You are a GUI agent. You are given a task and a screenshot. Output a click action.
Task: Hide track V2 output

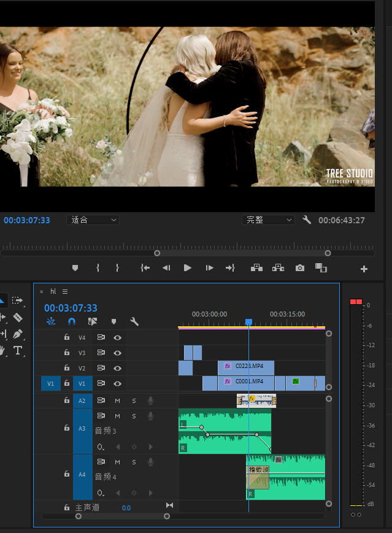[x=117, y=368]
